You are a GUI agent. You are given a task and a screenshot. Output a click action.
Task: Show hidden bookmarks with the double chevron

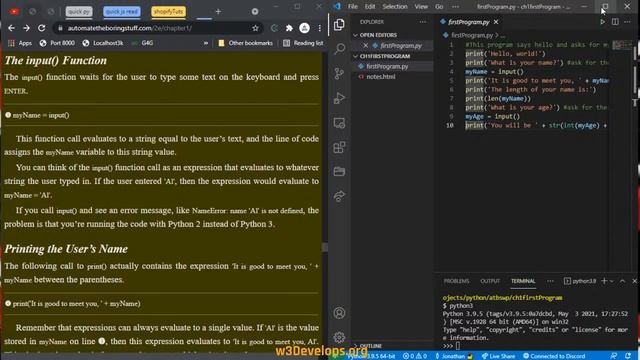pos(206,43)
